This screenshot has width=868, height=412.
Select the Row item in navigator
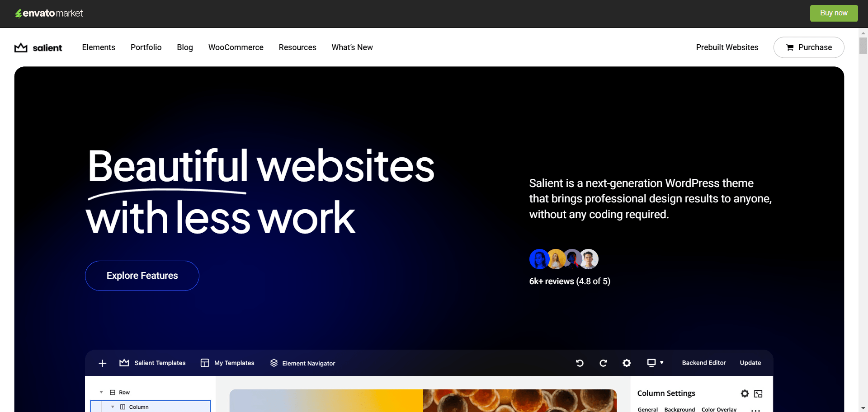tap(124, 393)
